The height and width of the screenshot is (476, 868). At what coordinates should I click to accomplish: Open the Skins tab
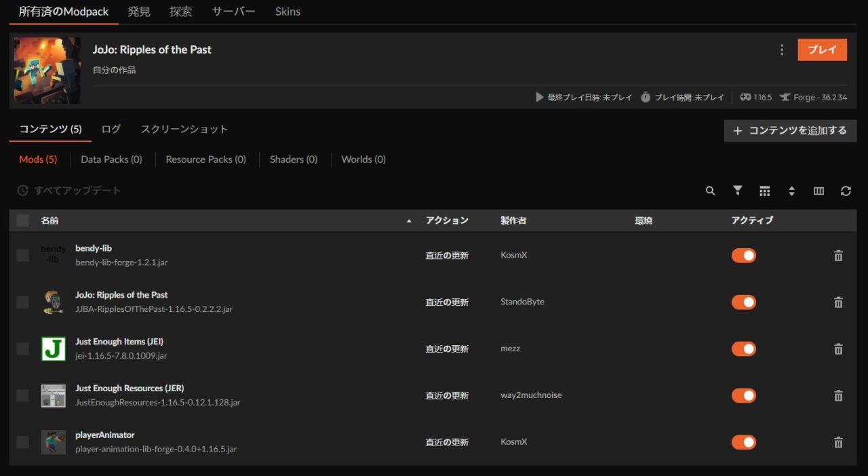coord(288,12)
